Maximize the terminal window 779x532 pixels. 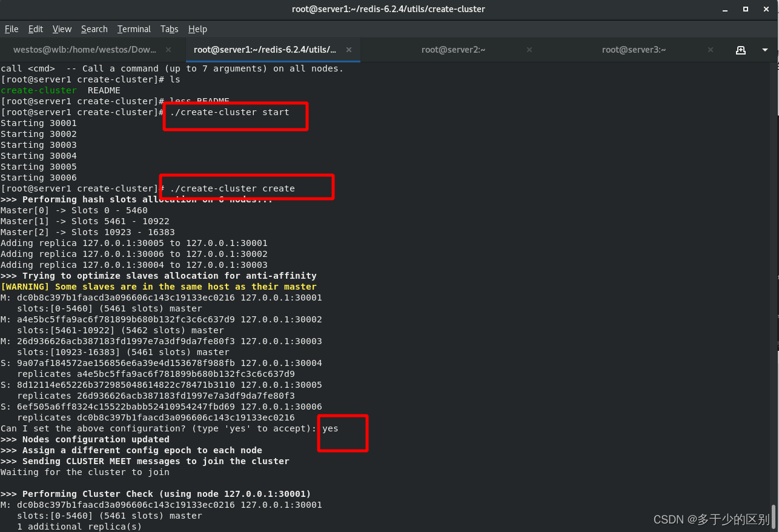[746, 9]
